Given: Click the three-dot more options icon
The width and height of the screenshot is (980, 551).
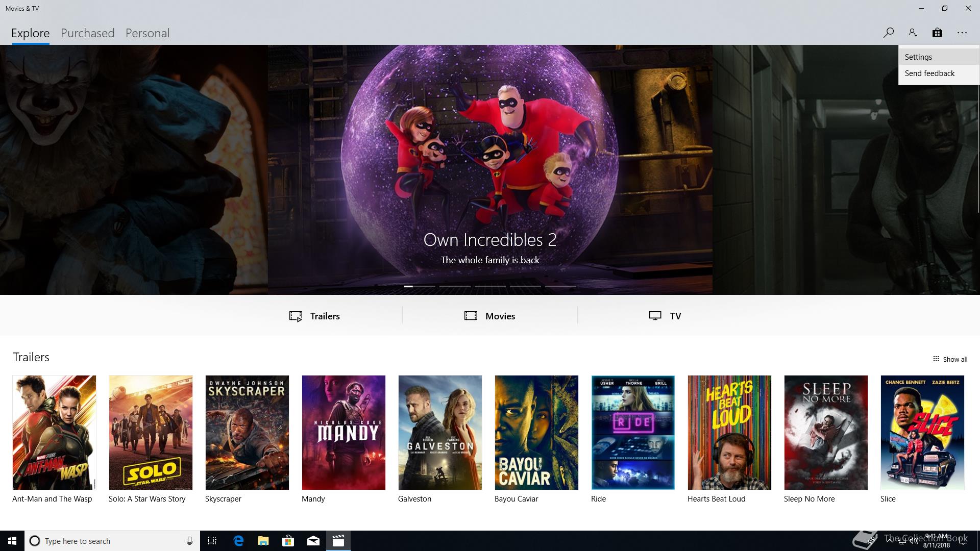Looking at the screenshot, I should point(962,33).
